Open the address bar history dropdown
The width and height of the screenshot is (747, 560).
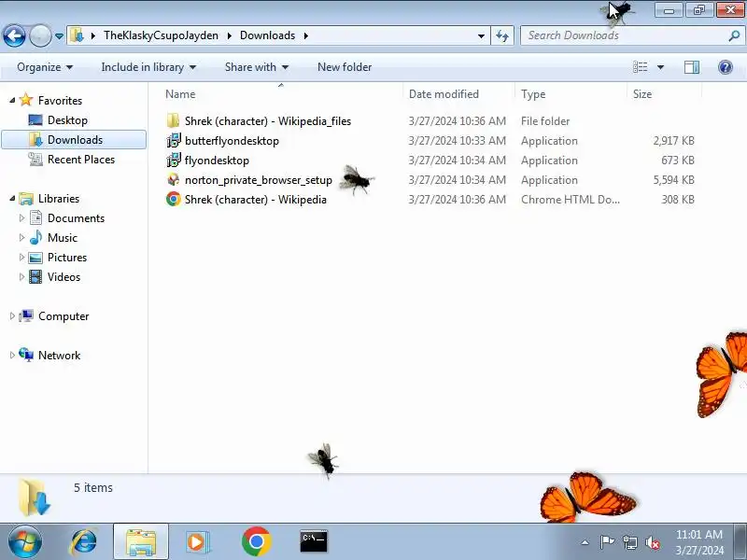481,35
